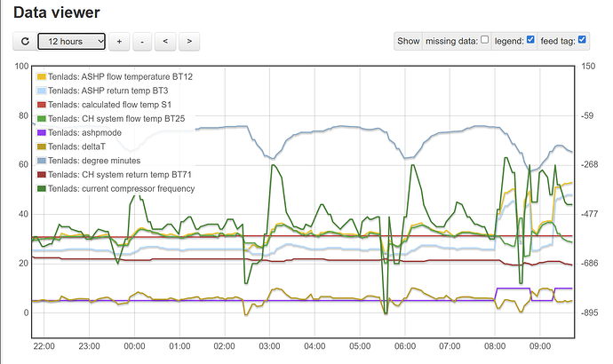Click the CH system return temp BT71 legend entry
Image resolution: width=613 pixels, height=364 pixels.
tap(121, 174)
